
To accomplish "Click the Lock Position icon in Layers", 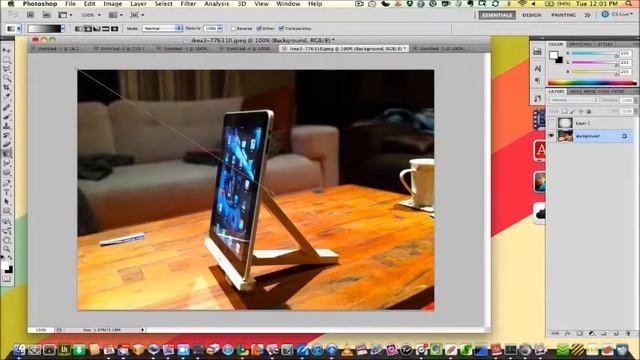I will (581, 111).
